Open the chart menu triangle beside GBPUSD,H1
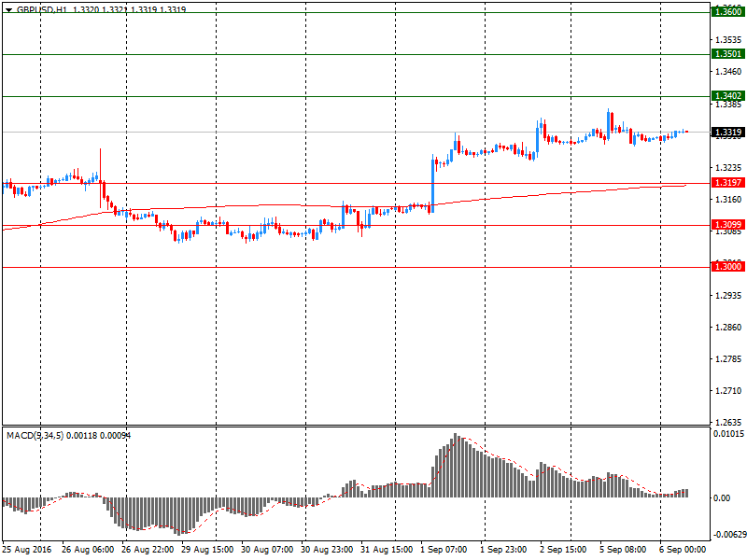747x560 pixels. [x=8, y=9]
